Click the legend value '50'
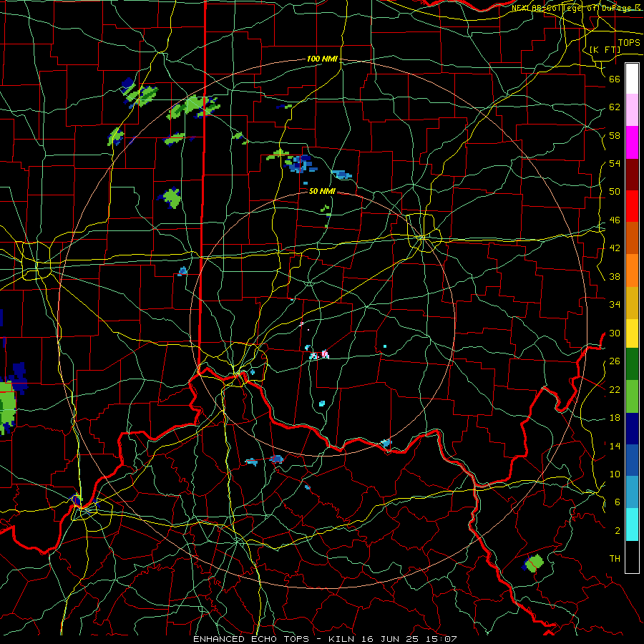Viewport: 644px width, 644px height. pos(615,192)
